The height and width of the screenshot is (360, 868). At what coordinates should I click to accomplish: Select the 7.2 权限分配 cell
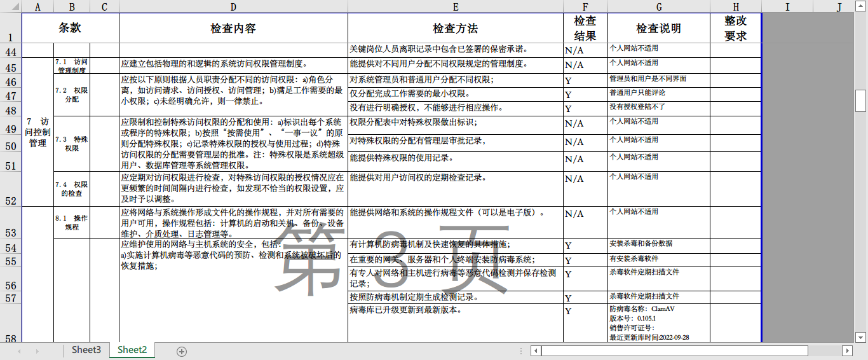[72, 95]
